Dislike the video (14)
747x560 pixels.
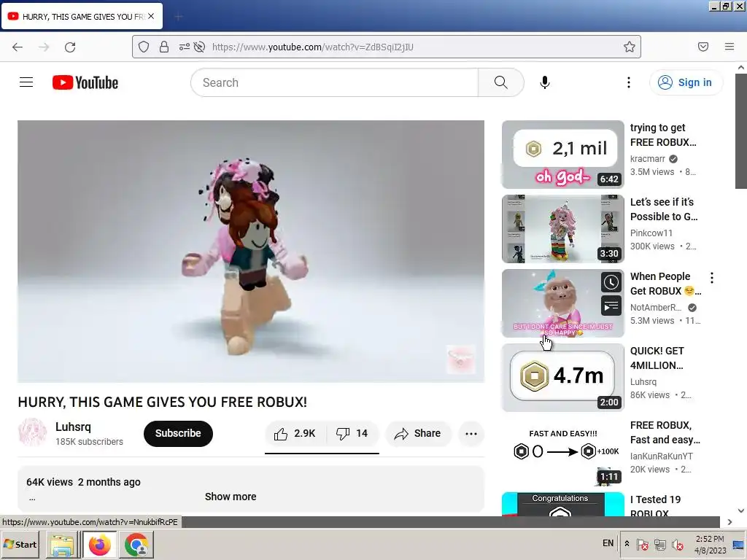click(x=352, y=433)
